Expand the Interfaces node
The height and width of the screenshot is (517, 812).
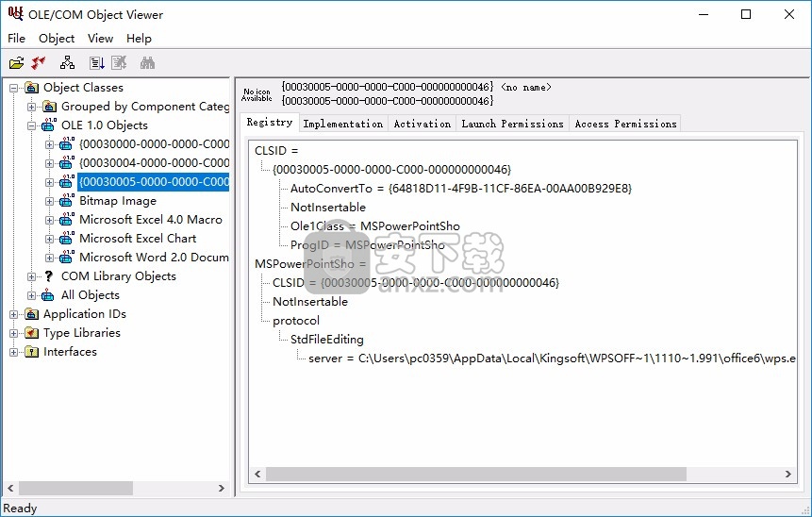coord(14,352)
